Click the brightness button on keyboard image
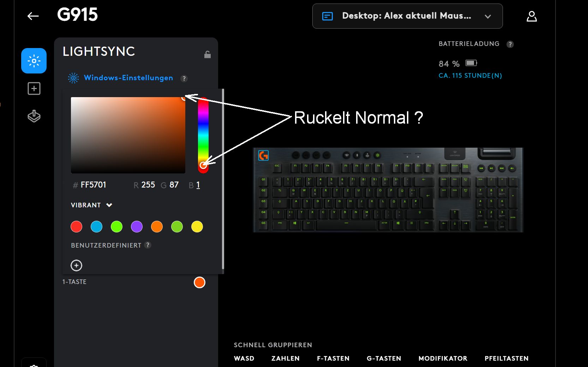588x367 pixels. pos(378,155)
